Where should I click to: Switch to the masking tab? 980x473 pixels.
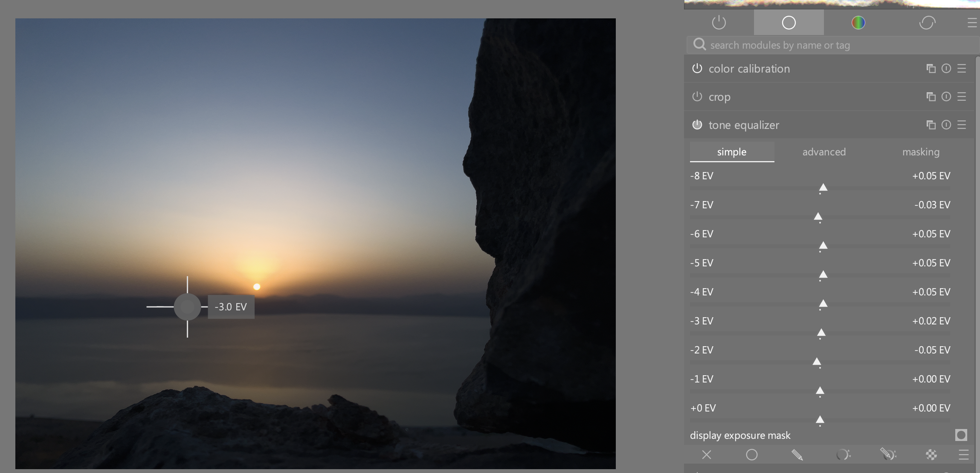[x=921, y=152]
